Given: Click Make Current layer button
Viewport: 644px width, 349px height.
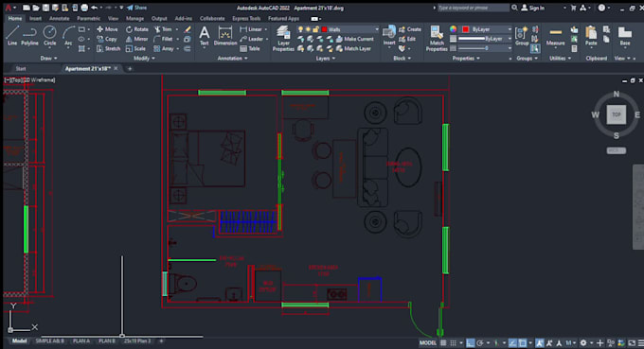Looking at the screenshot, I should [x=355, y=39].
